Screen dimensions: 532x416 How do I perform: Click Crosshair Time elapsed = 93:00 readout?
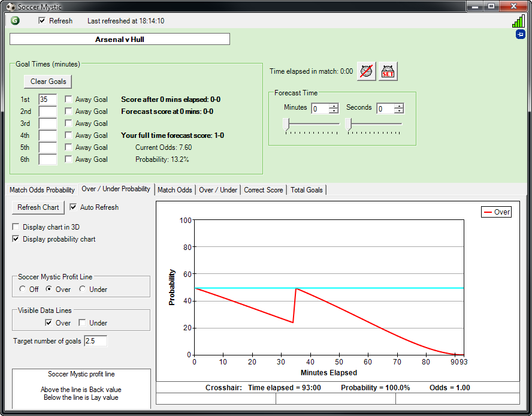(285, 387)
